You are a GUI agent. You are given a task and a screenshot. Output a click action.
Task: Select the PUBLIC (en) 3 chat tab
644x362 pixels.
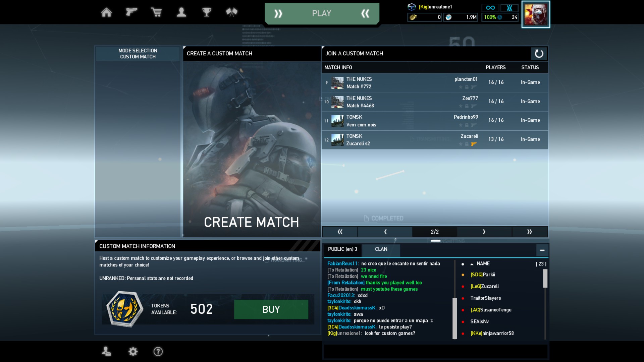342,249
